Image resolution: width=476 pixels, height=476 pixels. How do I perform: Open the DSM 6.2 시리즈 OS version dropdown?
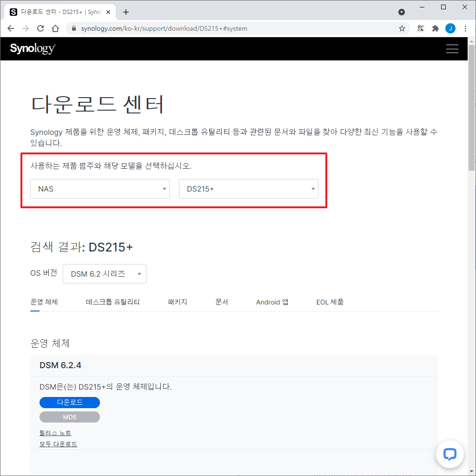click(105, 274)
